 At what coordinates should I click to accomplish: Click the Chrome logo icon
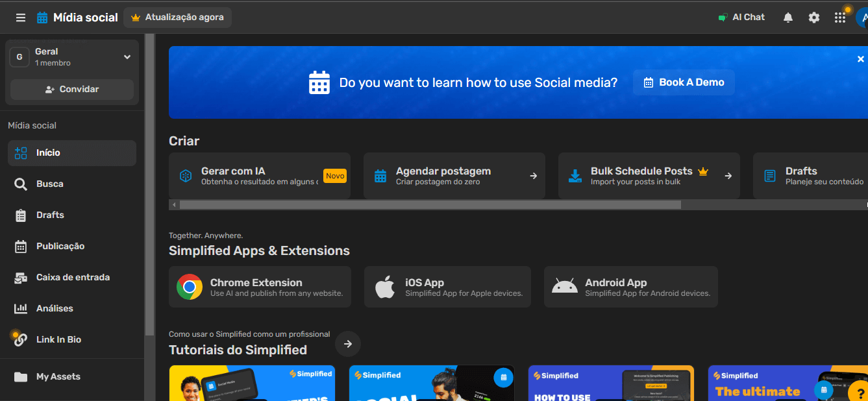coord(190,287)
